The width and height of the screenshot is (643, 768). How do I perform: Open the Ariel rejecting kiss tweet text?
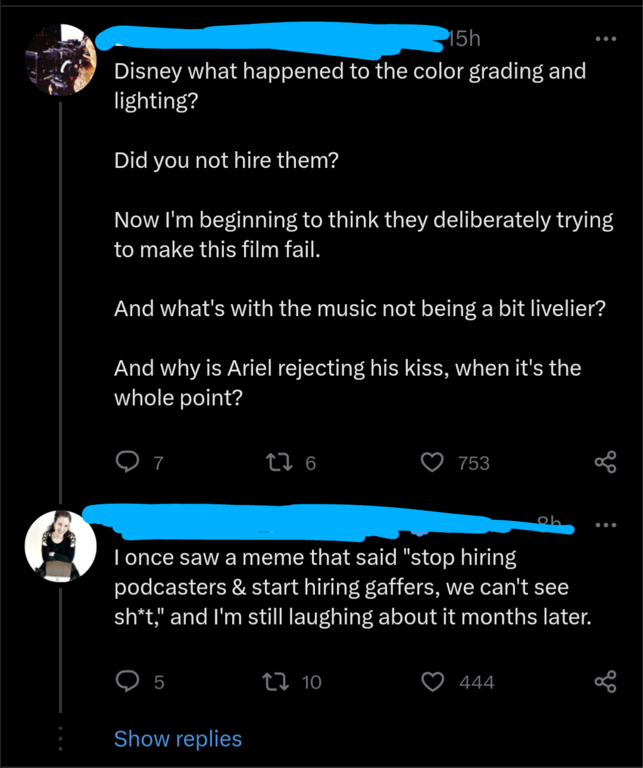(347, 382)
